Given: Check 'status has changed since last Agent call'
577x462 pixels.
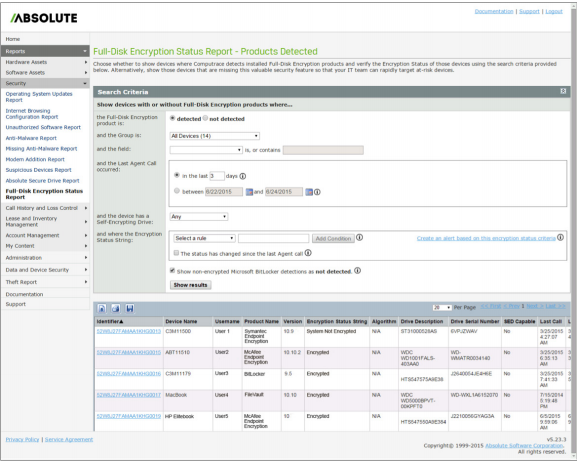Looking at the screenshot, I should (176, 253).
